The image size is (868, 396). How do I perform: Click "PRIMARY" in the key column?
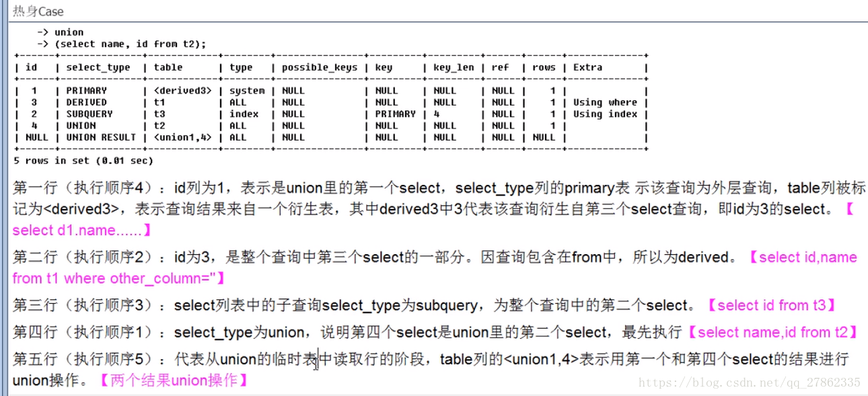pyautogui.click(x=395, y=114)
